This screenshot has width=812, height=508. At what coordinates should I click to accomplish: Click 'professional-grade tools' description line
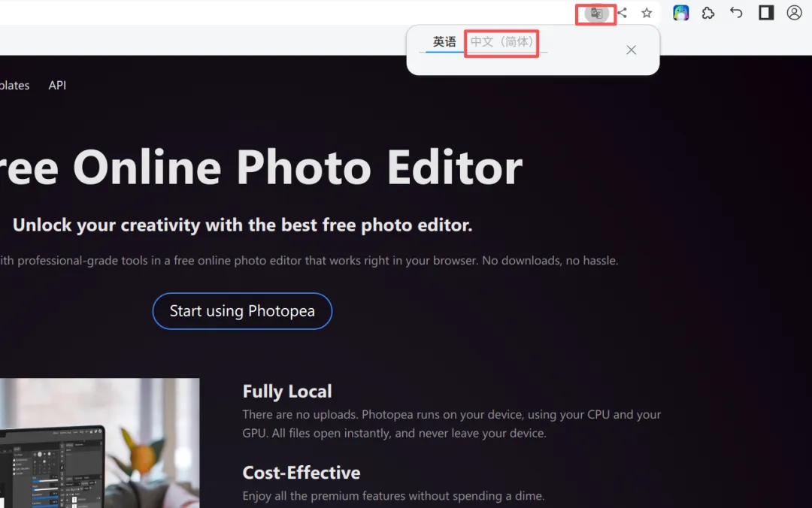click(309, 261)
